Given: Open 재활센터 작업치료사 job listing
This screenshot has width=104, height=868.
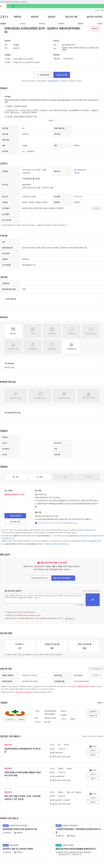Looking at the screenshot, I should pyautogui.click(x=23, y=774).
